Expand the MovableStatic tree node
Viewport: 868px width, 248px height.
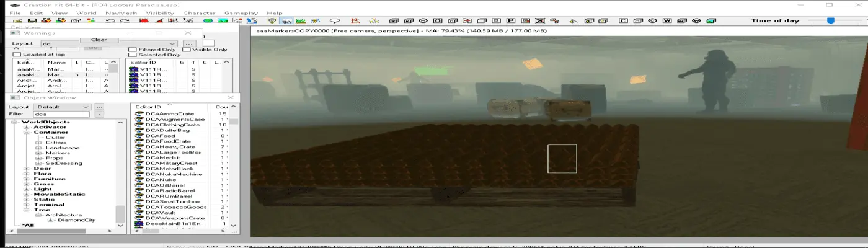coord(27,194)
